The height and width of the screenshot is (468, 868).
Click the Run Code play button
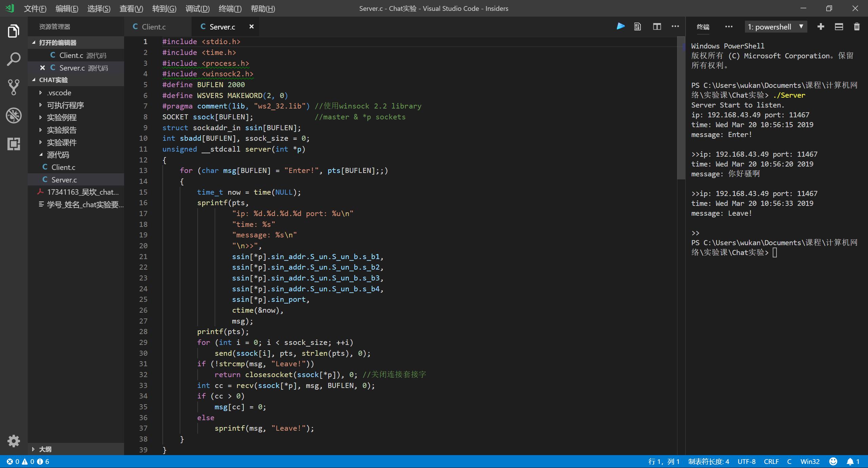pyautogui.click(x=620, y=26)
